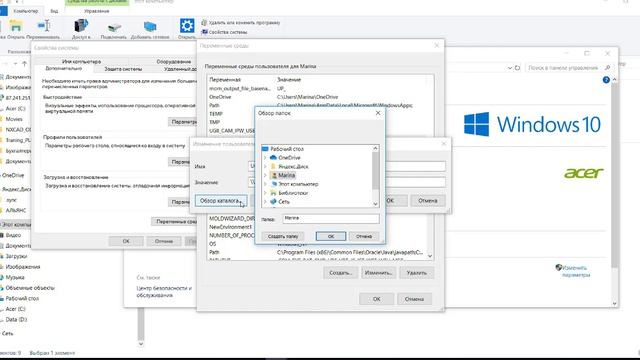Viewport: 640px width, 360px height.
Task: Click Создать папку button
Action: tap(283, 236)
